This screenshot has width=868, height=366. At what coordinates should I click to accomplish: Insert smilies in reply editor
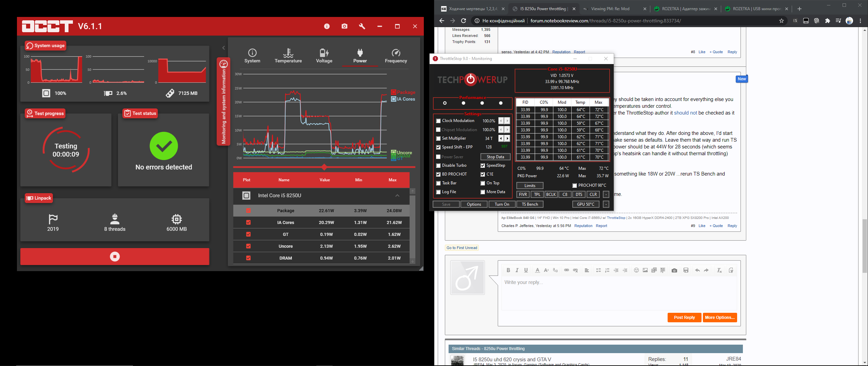point(636,270)
